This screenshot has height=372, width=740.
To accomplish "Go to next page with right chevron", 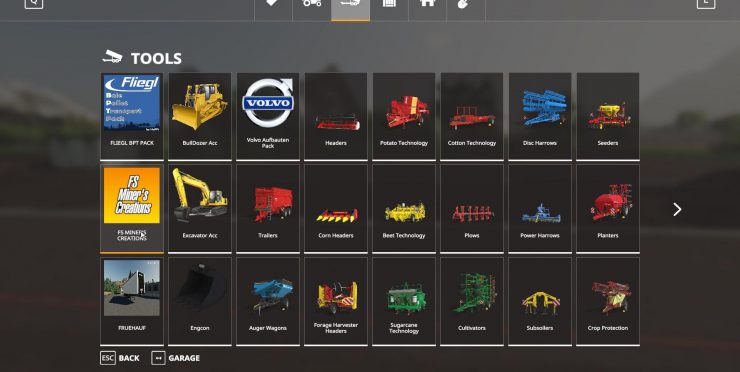I will point(677,209).
